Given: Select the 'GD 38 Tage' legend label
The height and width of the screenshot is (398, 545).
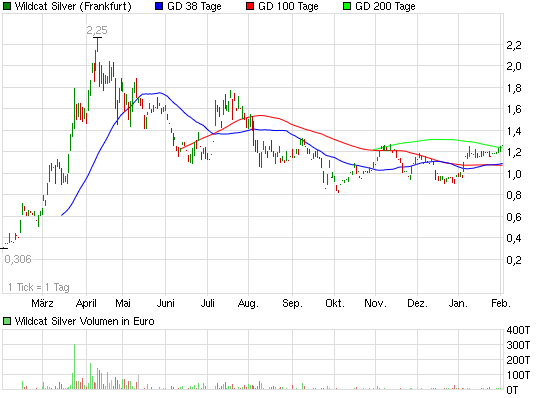Looking at the screenshot, I should point(194,6).
